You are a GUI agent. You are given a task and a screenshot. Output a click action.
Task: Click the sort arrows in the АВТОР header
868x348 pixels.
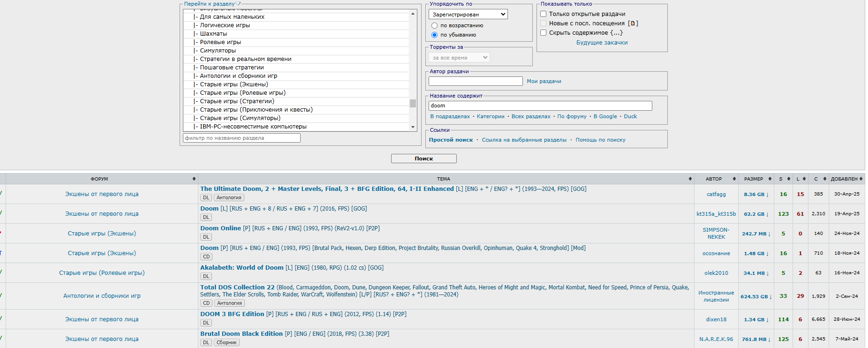734,179
